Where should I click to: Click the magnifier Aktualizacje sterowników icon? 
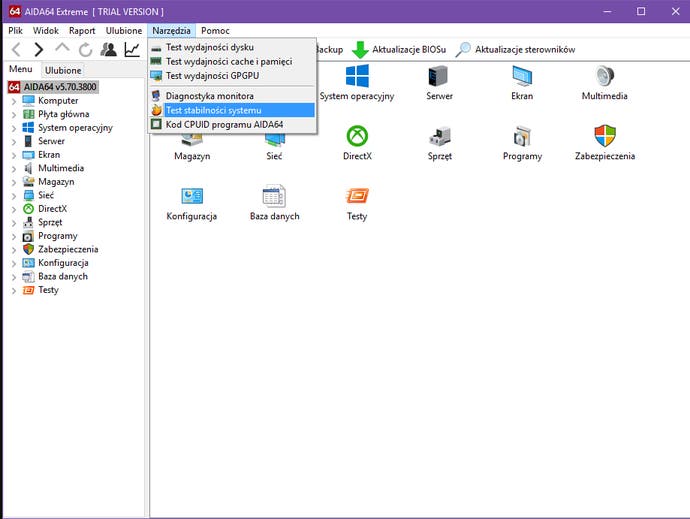[x=462, y=49]
